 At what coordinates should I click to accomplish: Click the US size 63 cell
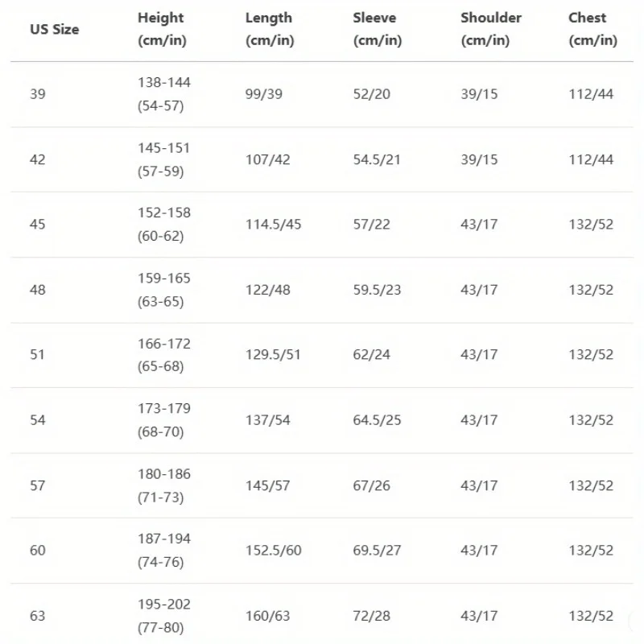[x=38, y=616]
